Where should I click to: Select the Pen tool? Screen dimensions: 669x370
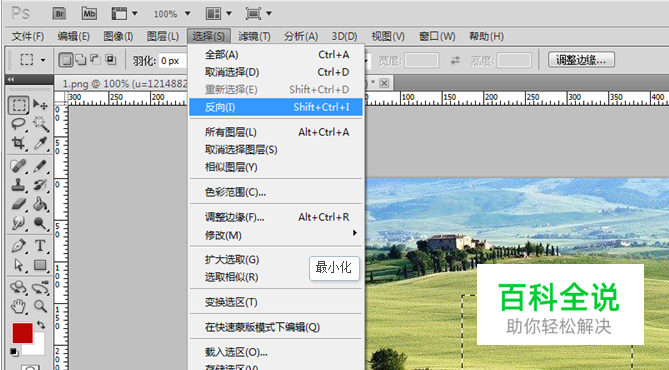coord(19,246)
